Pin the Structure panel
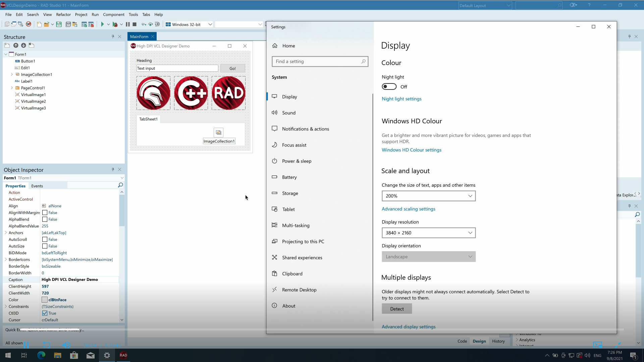Image resolution: width=644 pixels, height=362 pixels. [x=113, y=37]
